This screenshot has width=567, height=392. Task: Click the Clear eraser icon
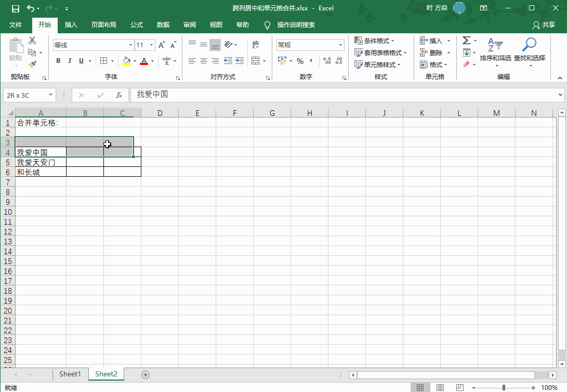(467, 64)
